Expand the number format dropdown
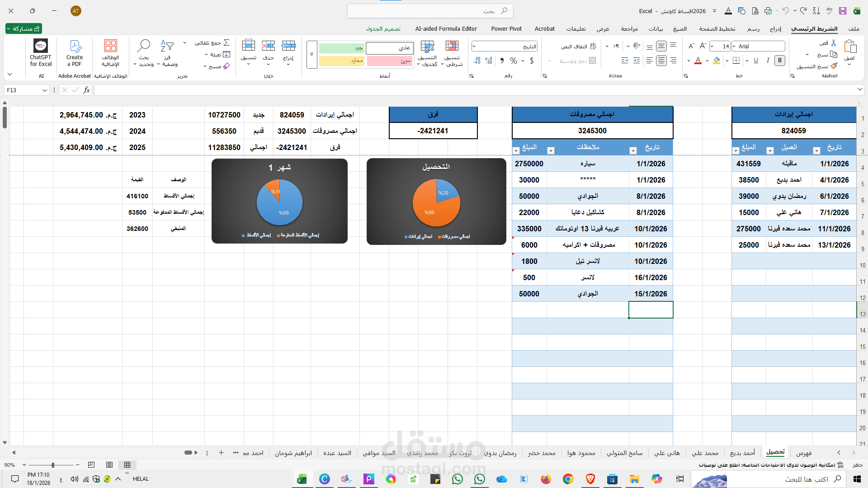 (474, 46)
